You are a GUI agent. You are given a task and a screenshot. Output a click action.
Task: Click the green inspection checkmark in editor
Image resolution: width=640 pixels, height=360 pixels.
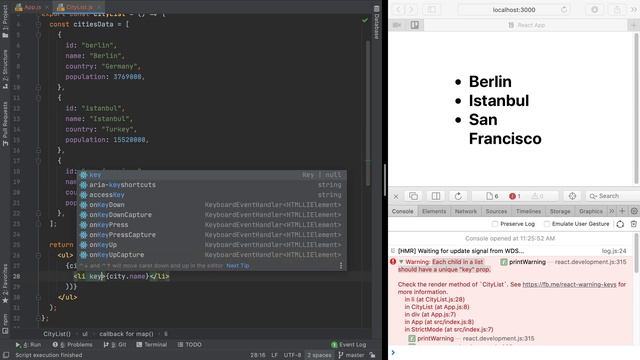coord(364,20)
